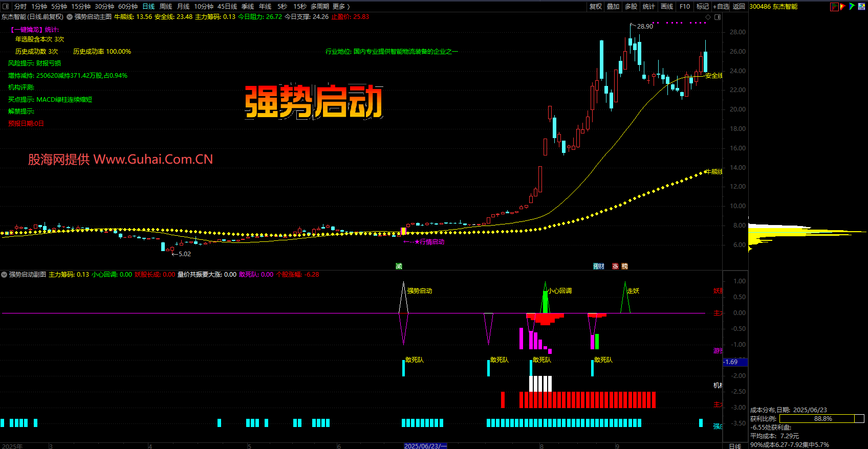Click the 强势启动 signal peak label
Screen dimensions: 868x449
click(x=420, y=290)
